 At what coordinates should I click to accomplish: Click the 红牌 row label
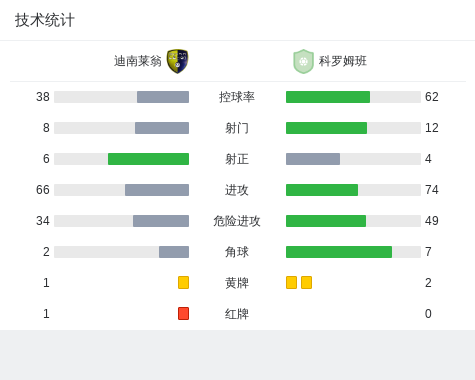pyautogui.click(x=237, y=314)
